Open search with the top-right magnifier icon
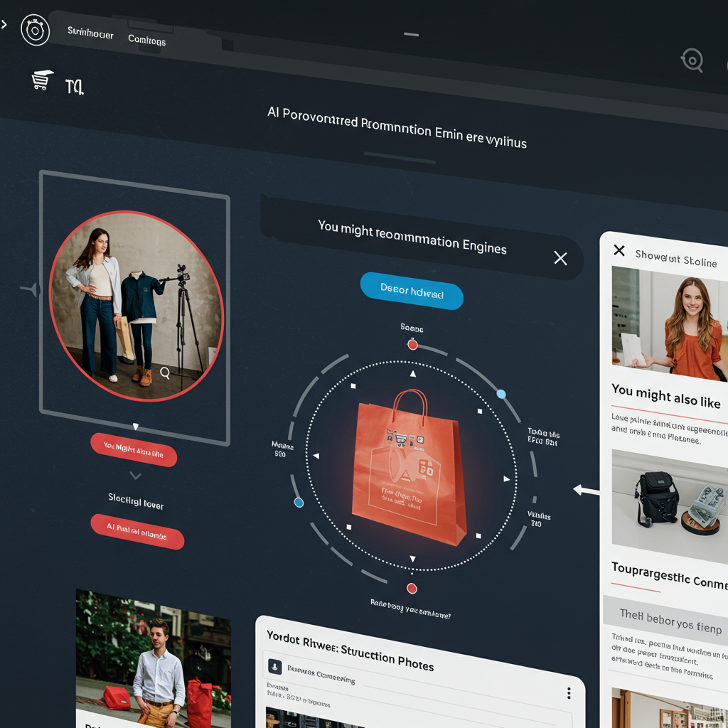The height and width of the screenshot is (728, 728). pyautogui.click(x=692, y=60)
